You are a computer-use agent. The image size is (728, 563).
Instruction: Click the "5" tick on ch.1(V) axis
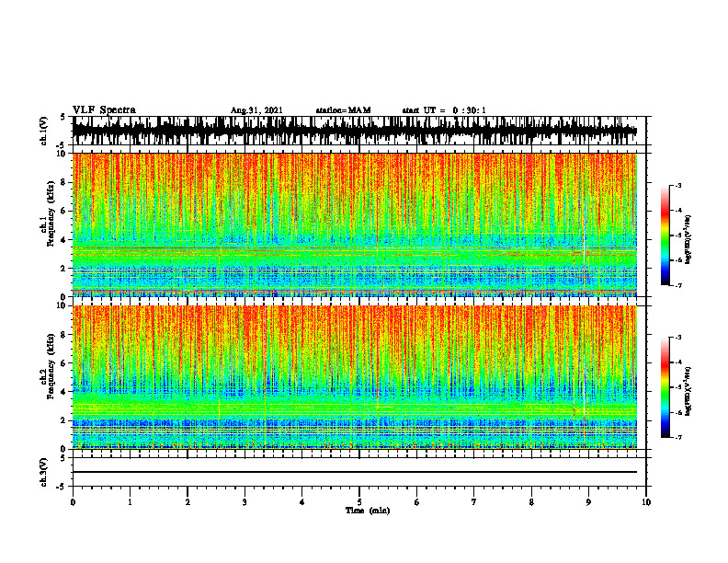tap(63, 118)
